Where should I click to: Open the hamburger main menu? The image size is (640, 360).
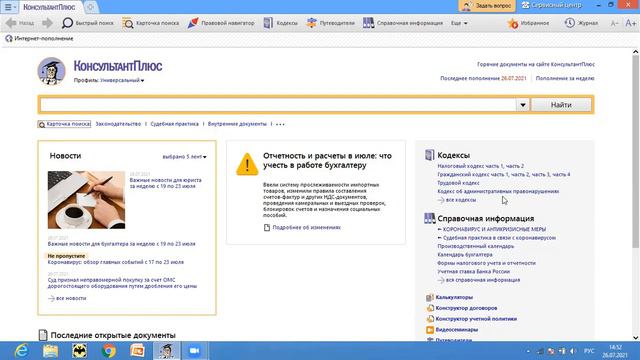point(9,7)
